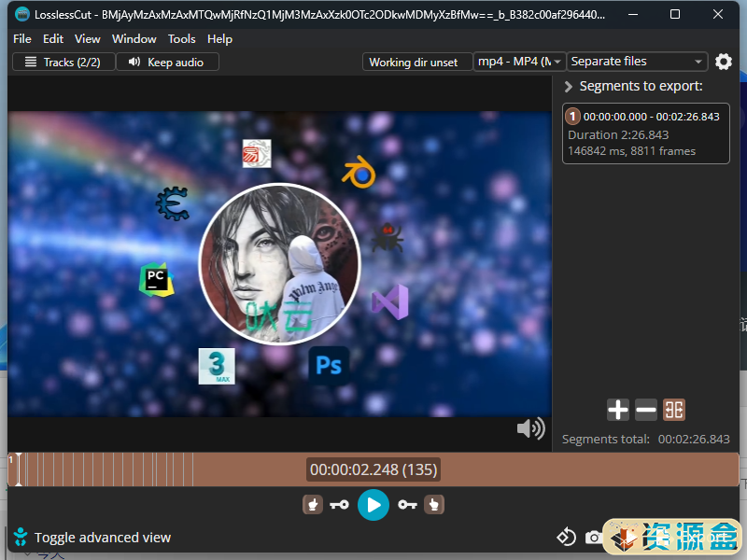This screenshot has height=560, width=747.
Task: Open the Tracks (2/2) panel
Action: click(63, 62)
